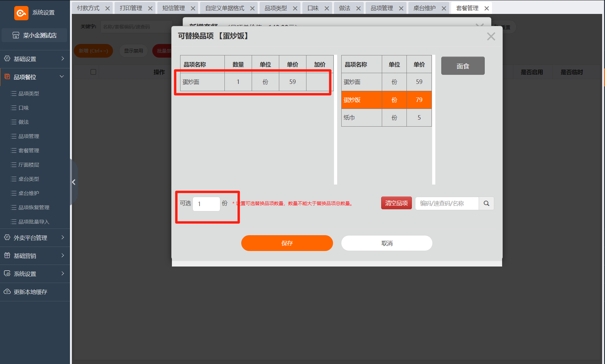Switch to the 自定义单据格式 tab
The height and width of the screenshot is (364, 605).
click(225, 8)
